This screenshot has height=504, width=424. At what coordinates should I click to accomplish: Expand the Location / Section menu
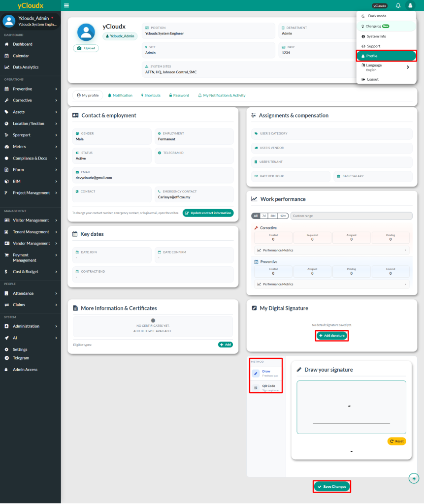(x=31, y=124)
